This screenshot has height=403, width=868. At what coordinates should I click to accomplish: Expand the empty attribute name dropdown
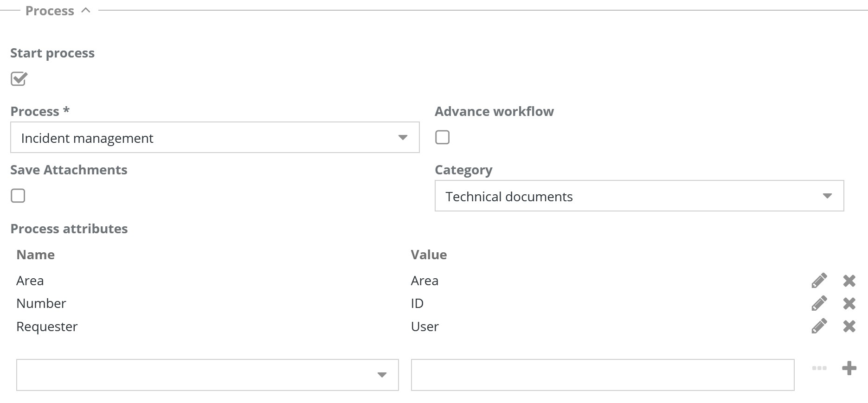point(207,375)
